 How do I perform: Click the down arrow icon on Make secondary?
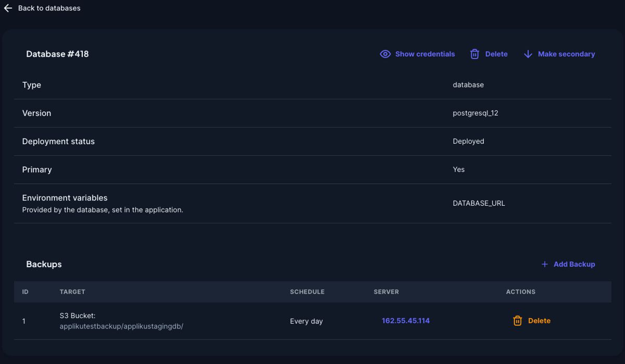(x=528, y=54)
